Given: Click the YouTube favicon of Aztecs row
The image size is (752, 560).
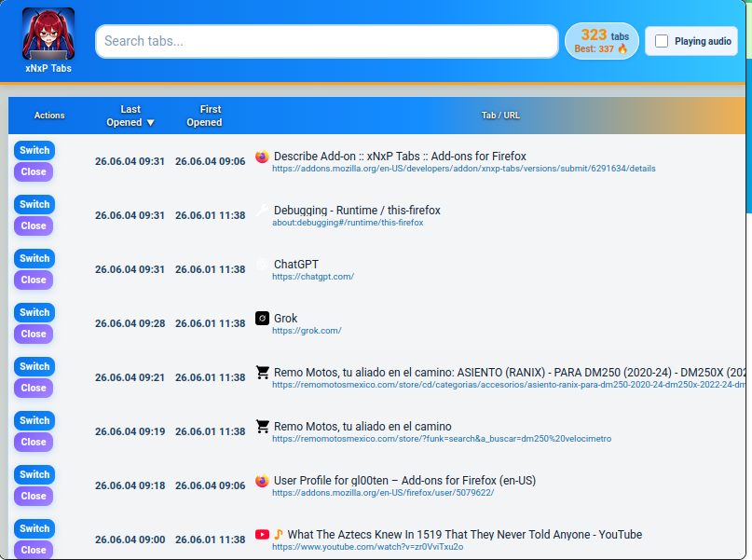Looking at the screenshot, I should 262,534.
